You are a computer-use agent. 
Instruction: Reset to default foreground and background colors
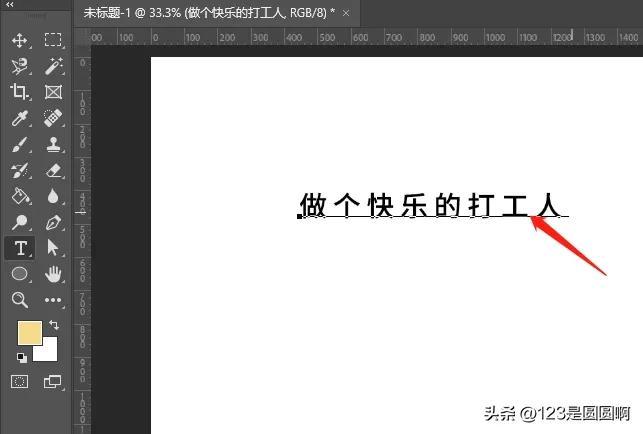(x=22, y=358)
